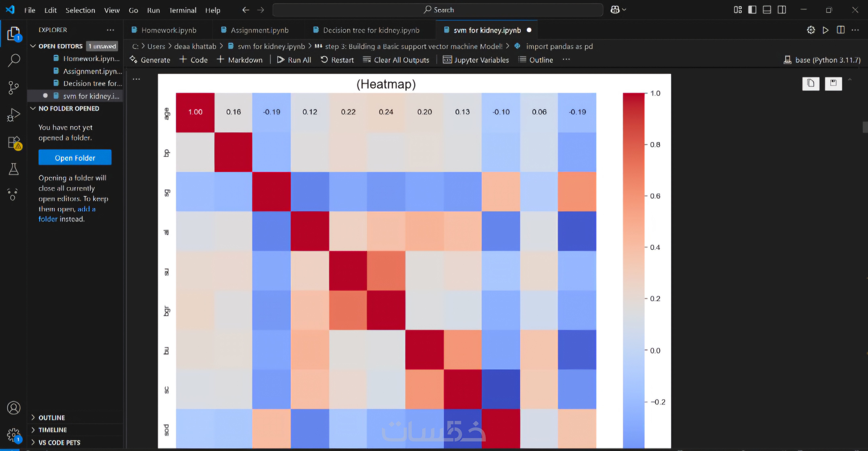Switch to Decision tree for kidney.ipynb tab
868x451 pixels.
[371, 30]
